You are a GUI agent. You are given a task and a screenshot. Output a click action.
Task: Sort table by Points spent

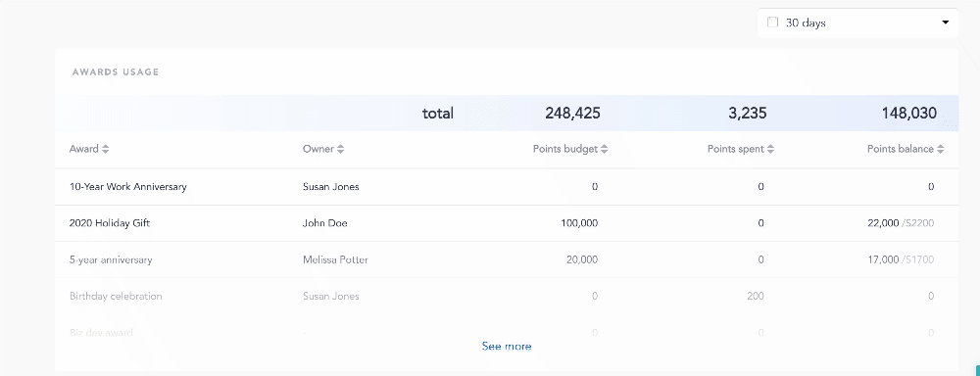[x=741, y=149]
